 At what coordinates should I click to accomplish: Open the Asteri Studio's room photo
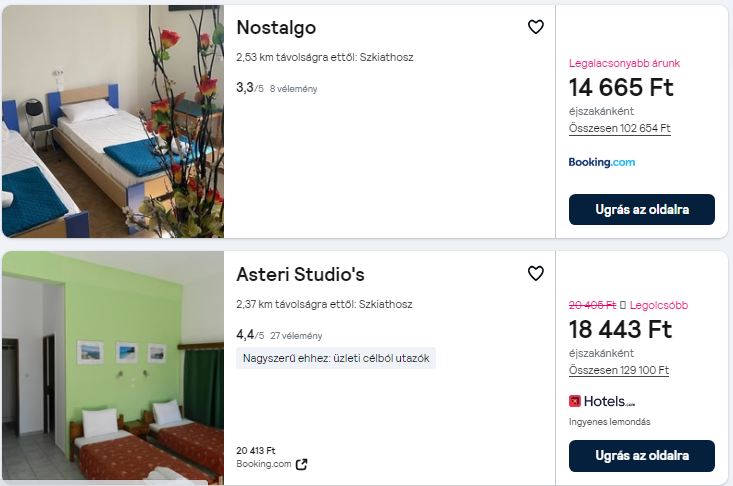(x=112, y=367)
